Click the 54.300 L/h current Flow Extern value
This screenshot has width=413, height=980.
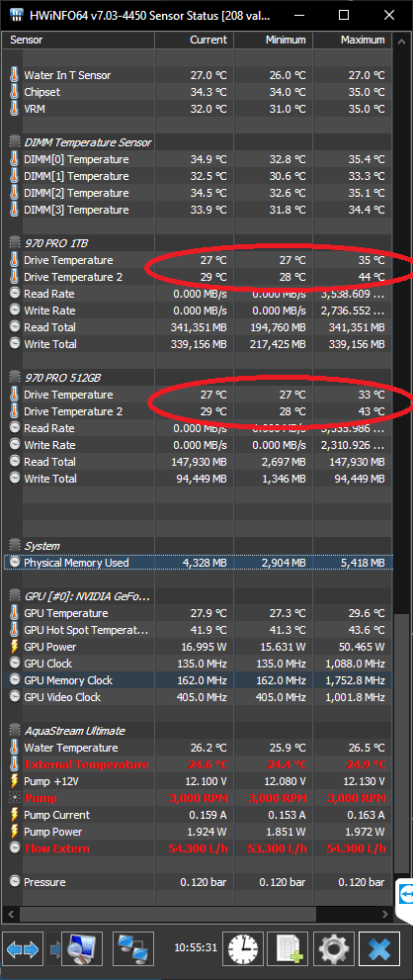[198, 848]
